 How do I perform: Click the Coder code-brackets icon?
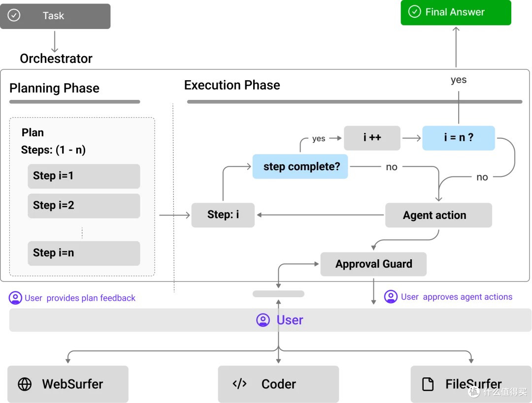[x=239, y=384]
